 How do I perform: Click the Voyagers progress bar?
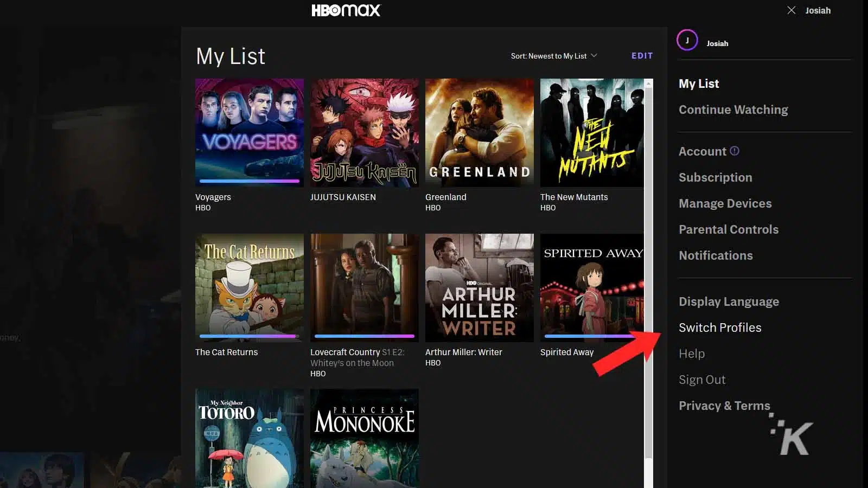249,181
